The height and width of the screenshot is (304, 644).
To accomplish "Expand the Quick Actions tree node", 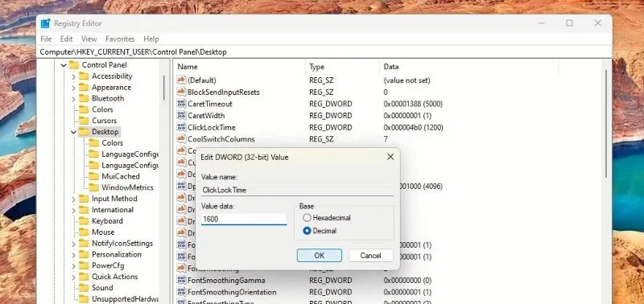I will [x=73, y=277].
